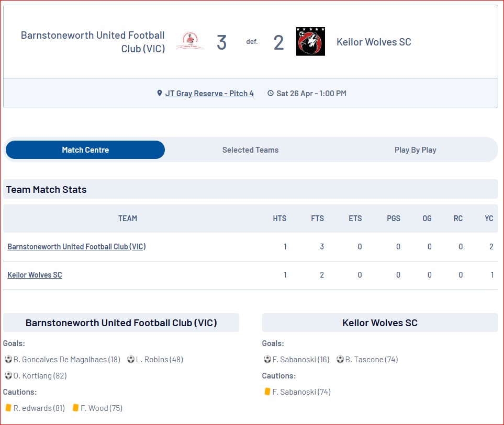
Task: Click the soccer ball icon beside O. Kortlang
Action: 8,375
